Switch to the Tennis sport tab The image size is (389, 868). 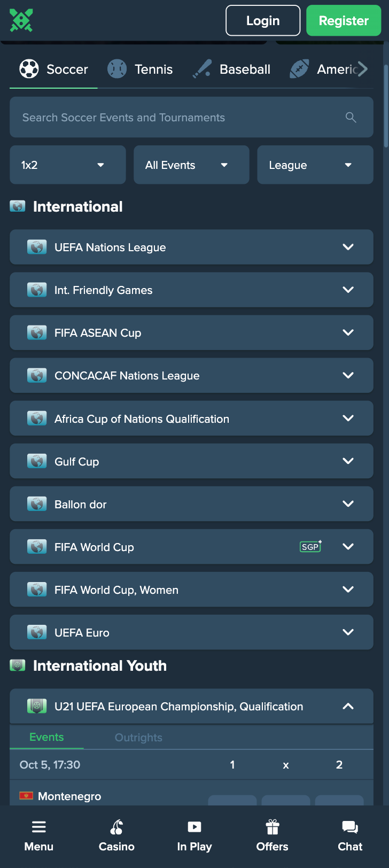pyautogui.click(x=140, y=69)
